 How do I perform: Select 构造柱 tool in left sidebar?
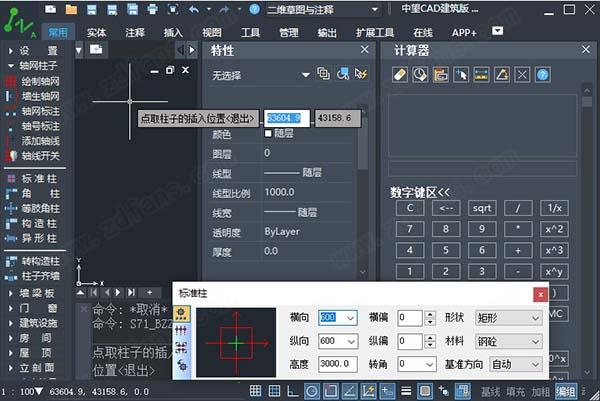coord(32,223)
